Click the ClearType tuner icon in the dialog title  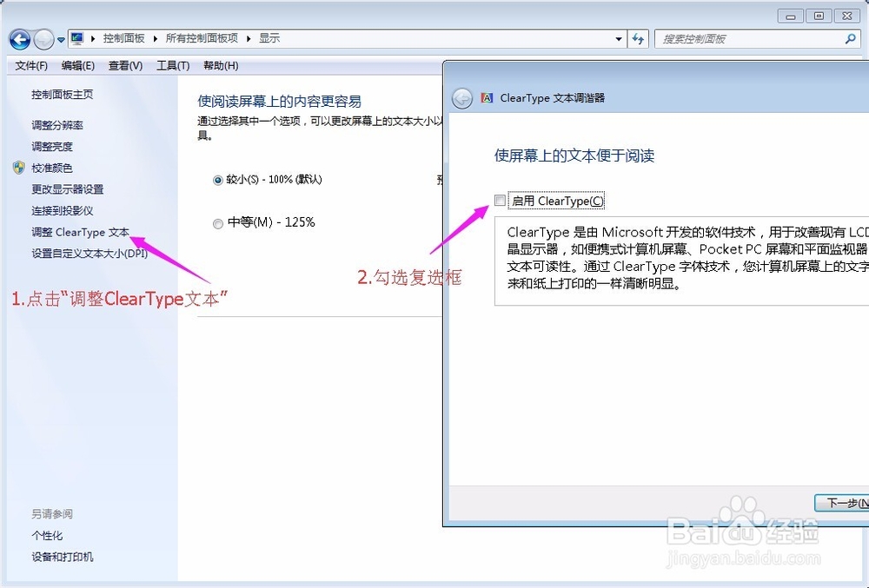pos(487,98)
